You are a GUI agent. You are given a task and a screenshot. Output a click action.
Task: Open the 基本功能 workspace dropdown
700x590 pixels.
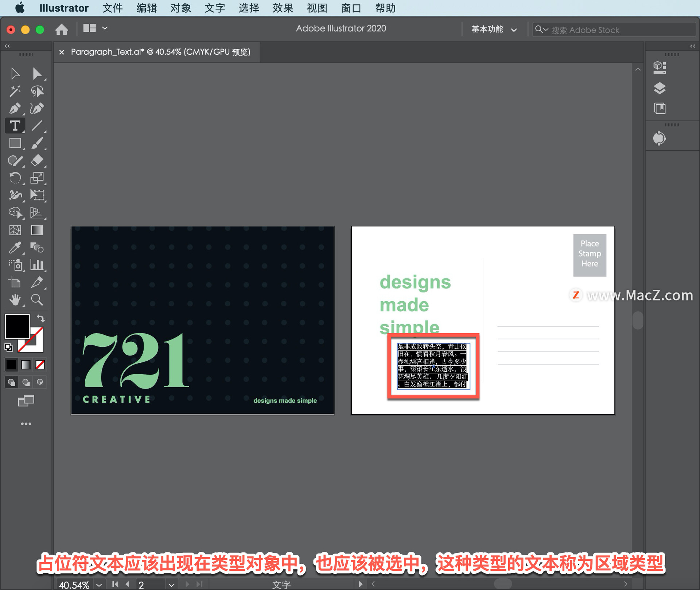pos(494,30)
